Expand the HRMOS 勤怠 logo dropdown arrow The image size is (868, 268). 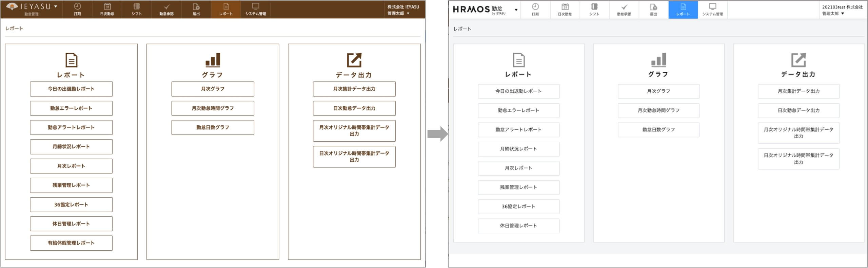pos(516,10)
